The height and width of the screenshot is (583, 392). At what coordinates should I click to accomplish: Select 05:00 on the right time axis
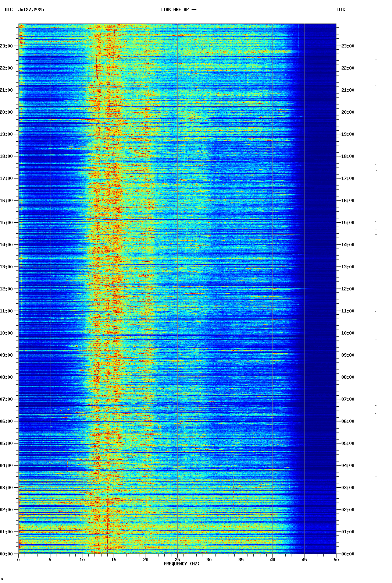coord(348,444)
